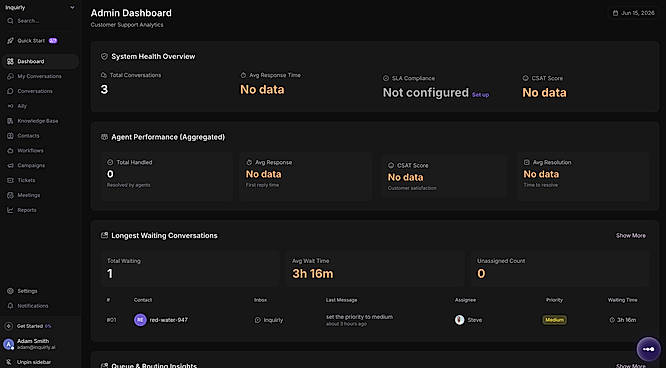This screenshot has height=368, width=666.
Task: Open Adam Smith profile avatar
Action: (x=8, y=344)
